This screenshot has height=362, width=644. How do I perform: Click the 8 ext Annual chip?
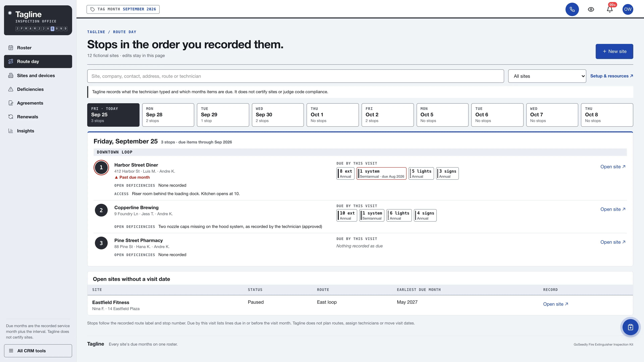(345, 173)
